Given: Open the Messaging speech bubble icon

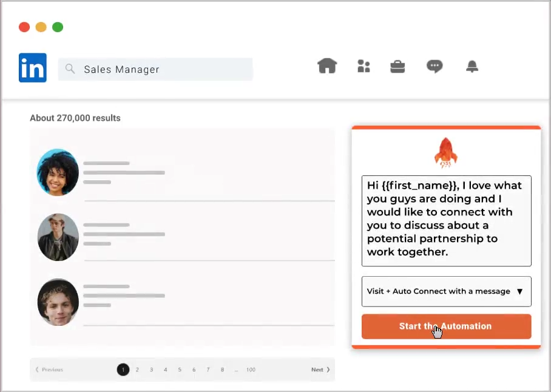Looking at the screenshot, I should pyautogui.click(x=435, y=66).
